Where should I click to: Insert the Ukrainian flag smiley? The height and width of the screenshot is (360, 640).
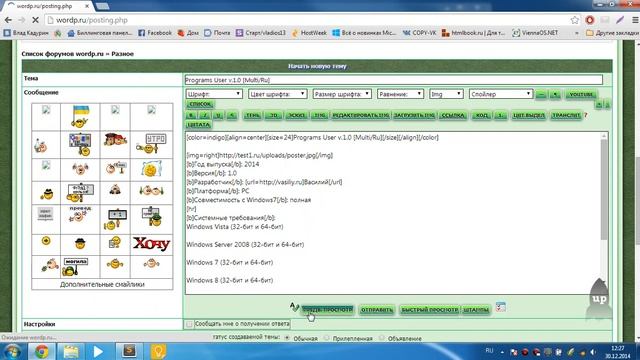[x=80, y=116]
